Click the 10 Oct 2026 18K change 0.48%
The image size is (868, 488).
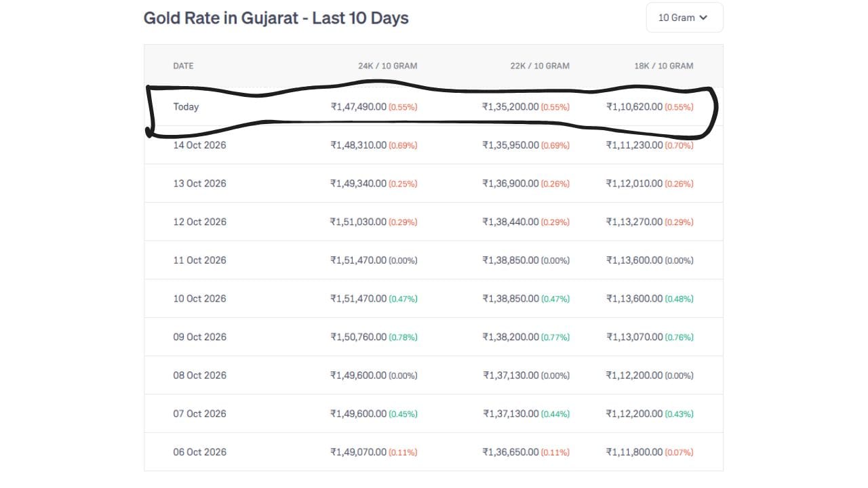point(679,299)
